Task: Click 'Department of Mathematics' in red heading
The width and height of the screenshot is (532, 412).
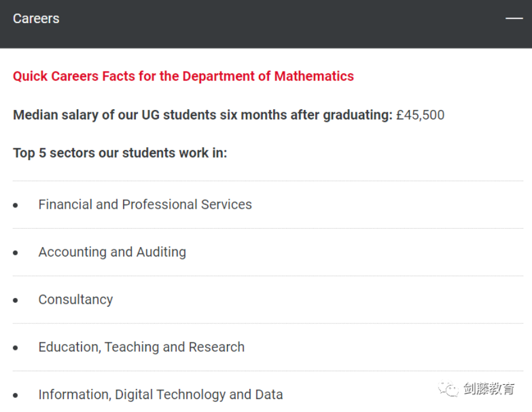Action: click(268, 76)
